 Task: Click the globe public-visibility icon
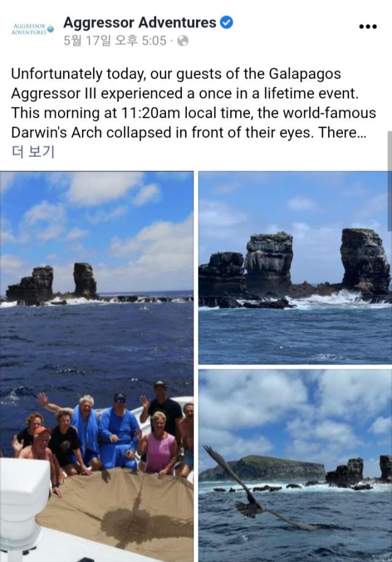coord(183,41)
